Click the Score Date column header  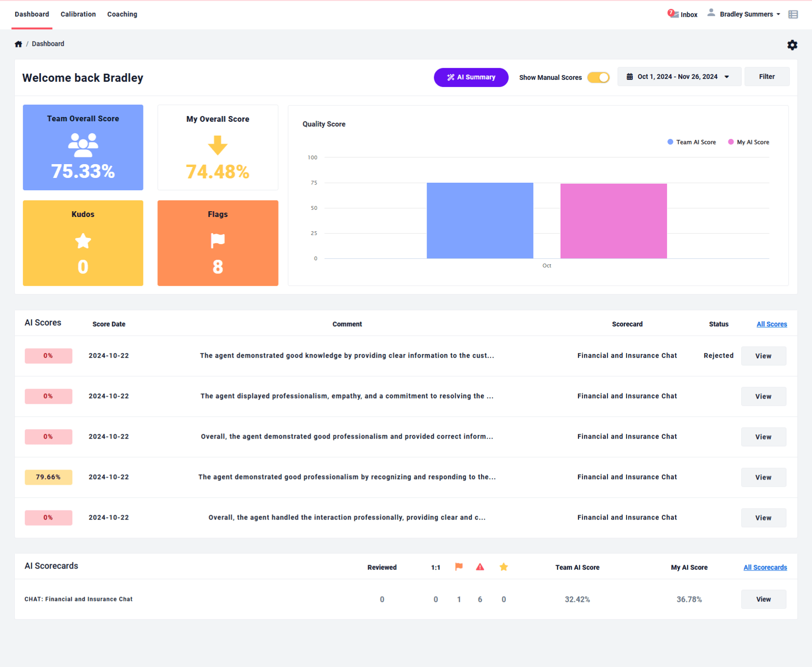coord(109,324)
